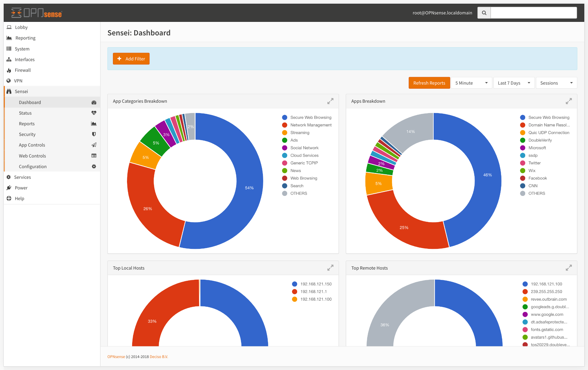Go to Sensei Status page
The image size is (588, 370).
(52, 113)
